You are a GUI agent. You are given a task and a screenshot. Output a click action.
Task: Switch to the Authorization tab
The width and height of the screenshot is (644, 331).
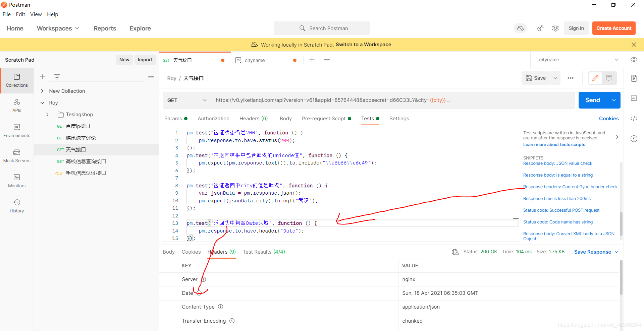[x=214, y=119]
